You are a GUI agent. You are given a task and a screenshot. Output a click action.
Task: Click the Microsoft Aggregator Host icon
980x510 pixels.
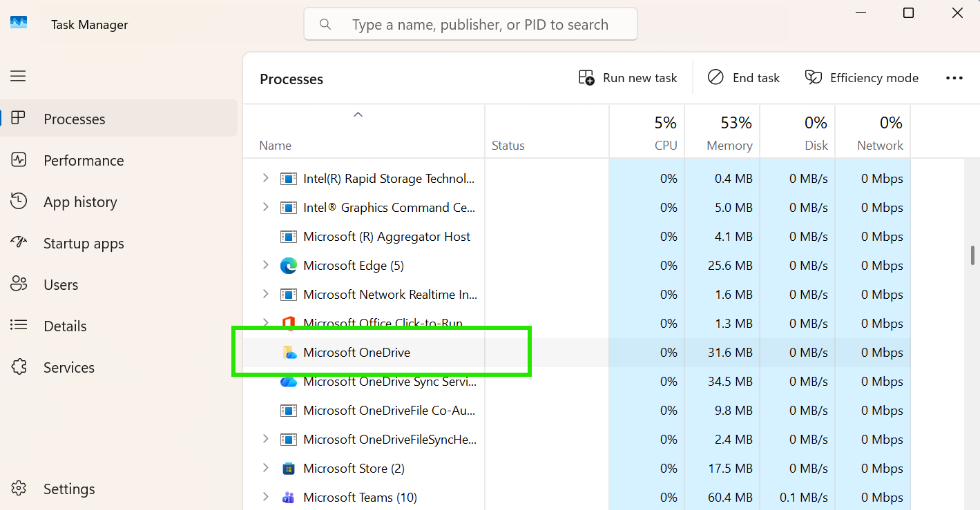(289, 237)
